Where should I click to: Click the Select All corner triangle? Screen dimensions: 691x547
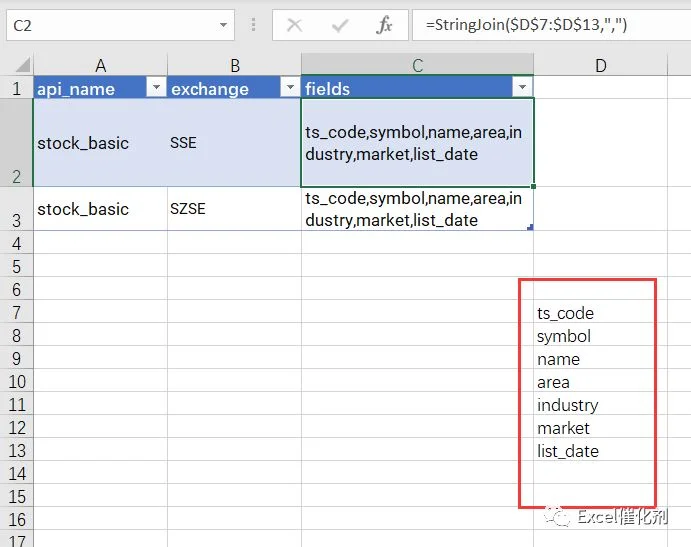[22, 65]
